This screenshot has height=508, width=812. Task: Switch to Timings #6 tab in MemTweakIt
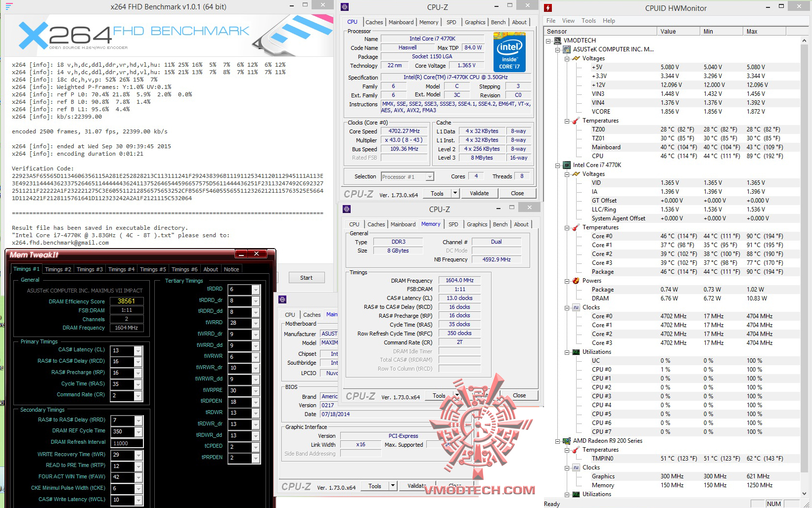click(x=184, y=269)
